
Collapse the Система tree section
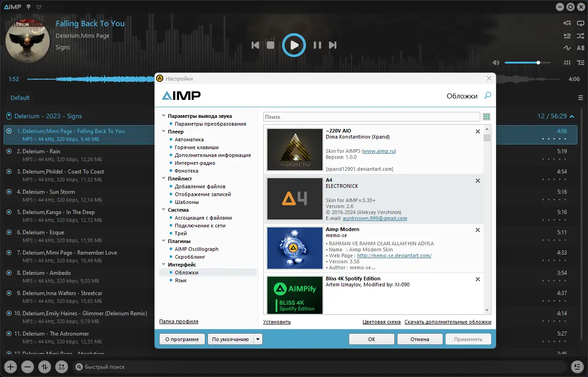point(163,210)
